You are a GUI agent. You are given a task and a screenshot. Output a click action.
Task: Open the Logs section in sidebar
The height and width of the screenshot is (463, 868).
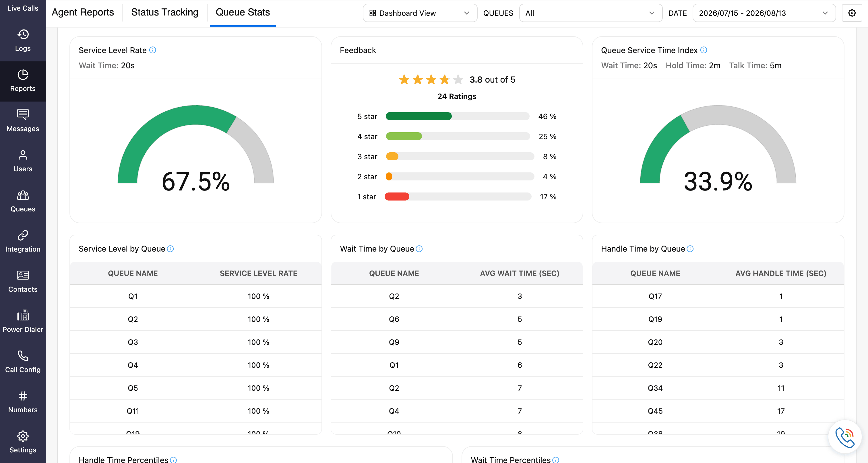tap(23, 41)
